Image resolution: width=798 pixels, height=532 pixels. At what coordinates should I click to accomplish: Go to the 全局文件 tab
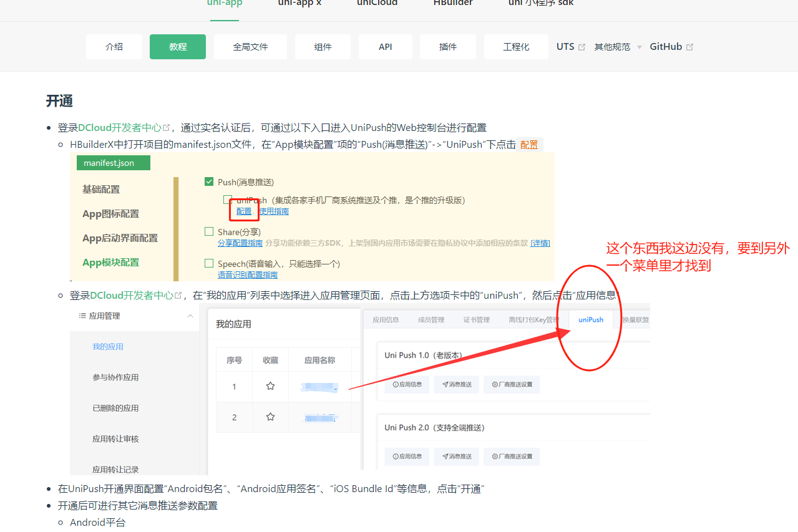coord(250,47)
